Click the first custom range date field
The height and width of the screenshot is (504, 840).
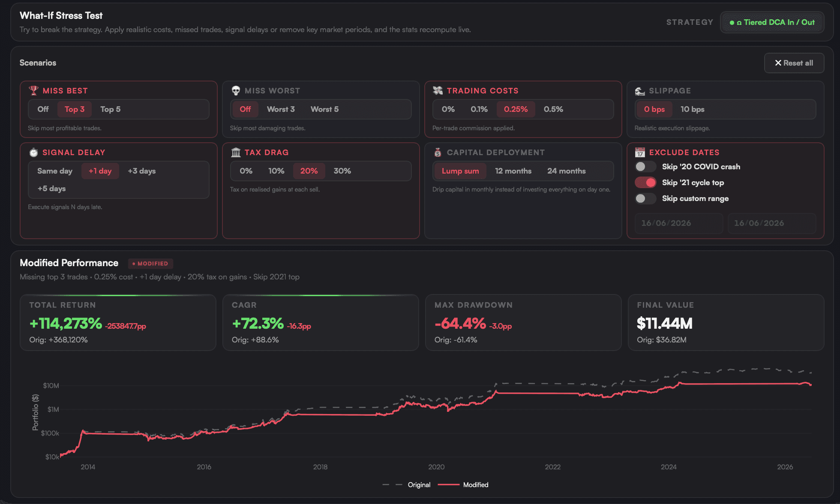tap(679, 223)
